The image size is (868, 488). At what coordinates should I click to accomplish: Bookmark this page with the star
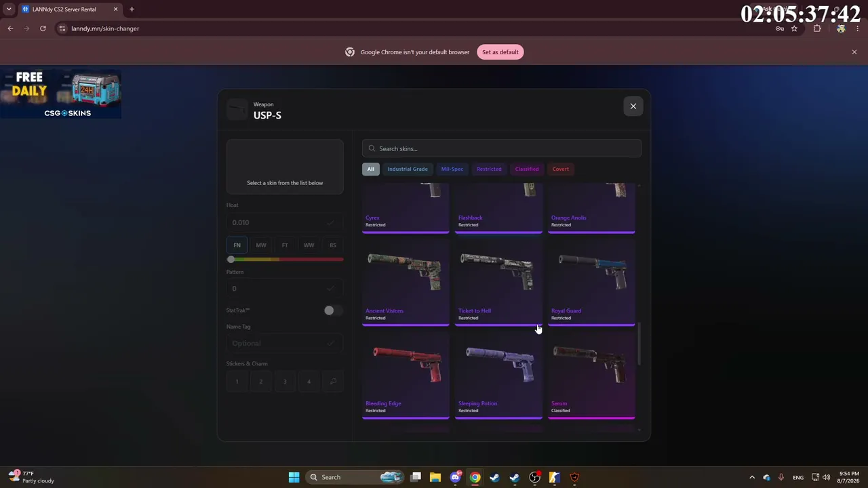[x=794, y=28]
